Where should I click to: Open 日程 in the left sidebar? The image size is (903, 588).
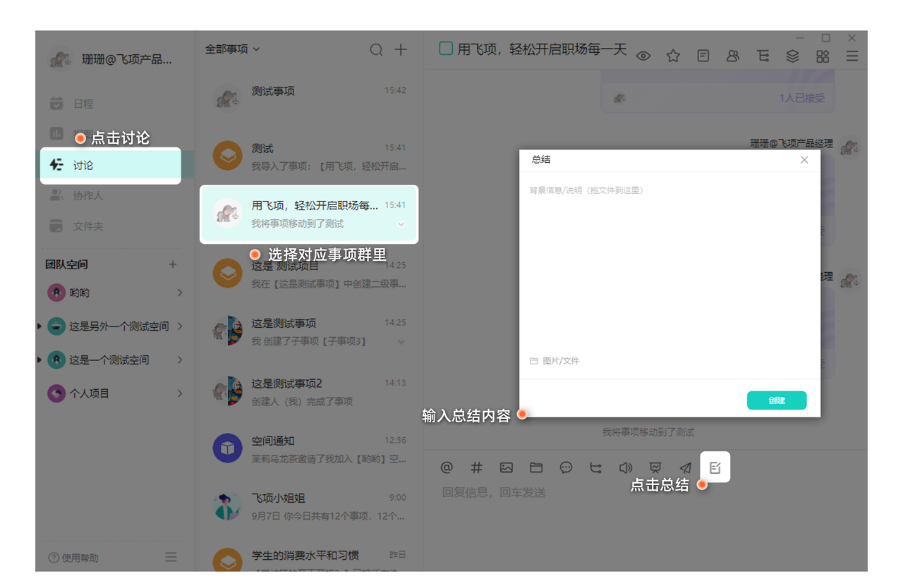pos(83,104)
